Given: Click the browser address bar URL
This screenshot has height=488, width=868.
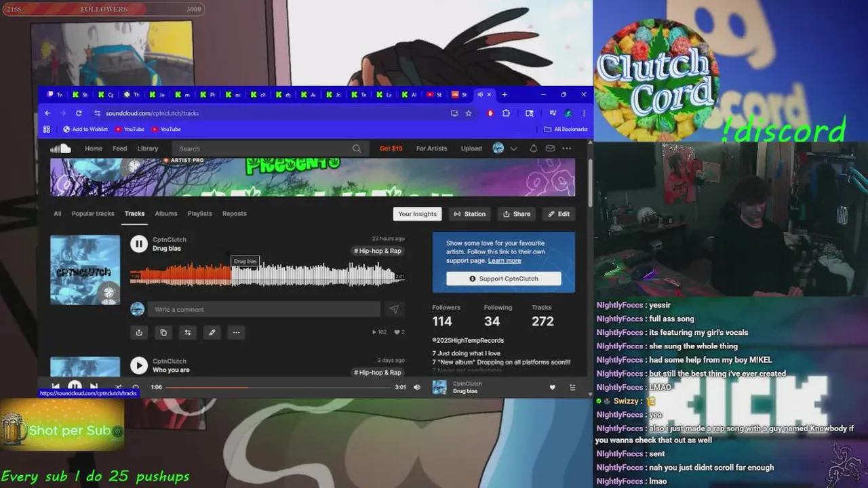Looking at the screenshot, I should 153,113.
